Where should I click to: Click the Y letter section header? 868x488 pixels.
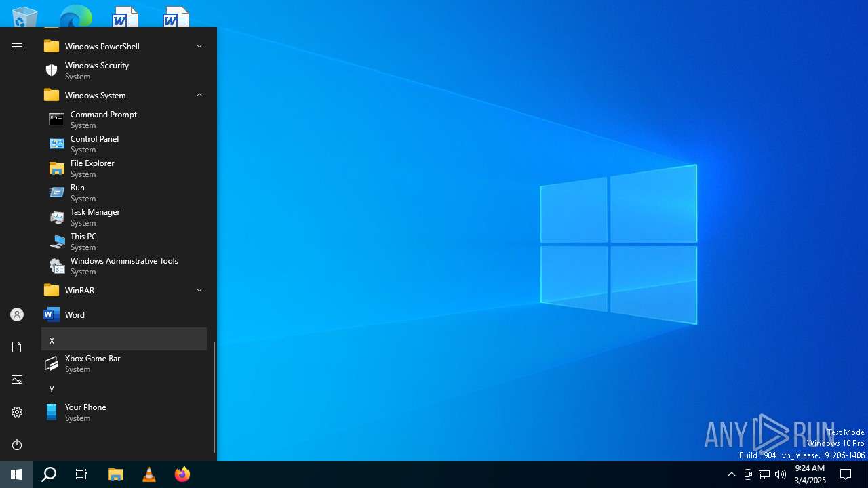(x=124, y=389)
